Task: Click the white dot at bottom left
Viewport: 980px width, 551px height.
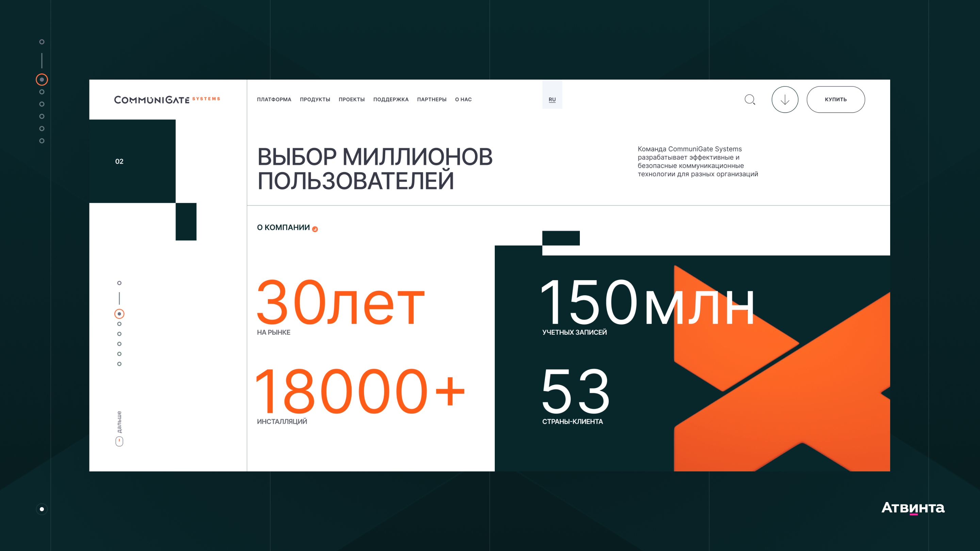Action: pos(42,509)
